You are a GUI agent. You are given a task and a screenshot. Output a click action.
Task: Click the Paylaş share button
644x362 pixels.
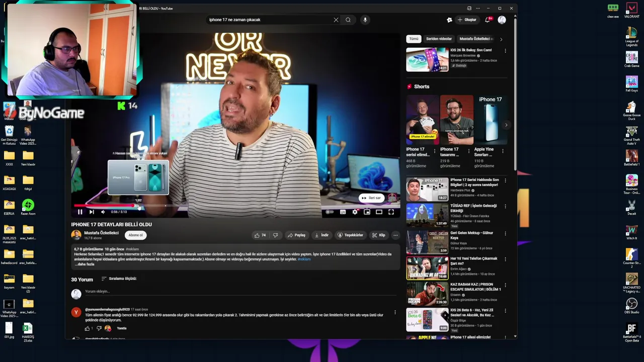point(296,235)
